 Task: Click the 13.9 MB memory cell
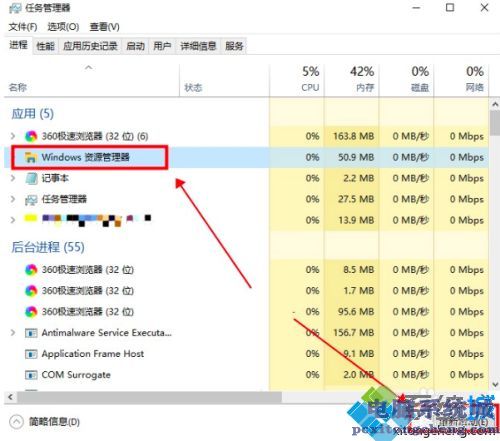pyautogui.click(x=351, y=220)
